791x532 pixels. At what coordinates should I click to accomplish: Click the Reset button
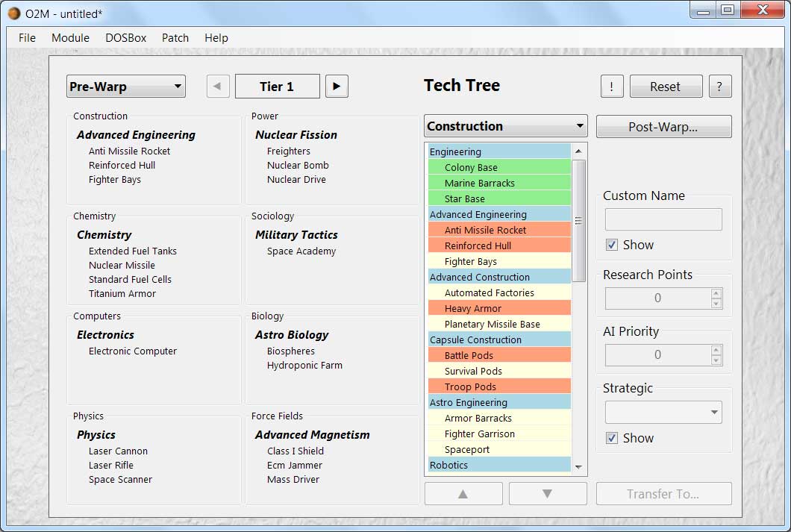[665, 87]
